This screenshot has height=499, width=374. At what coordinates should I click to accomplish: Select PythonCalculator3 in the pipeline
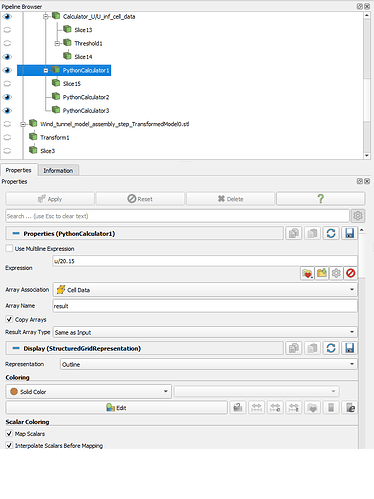pos(86,111)
